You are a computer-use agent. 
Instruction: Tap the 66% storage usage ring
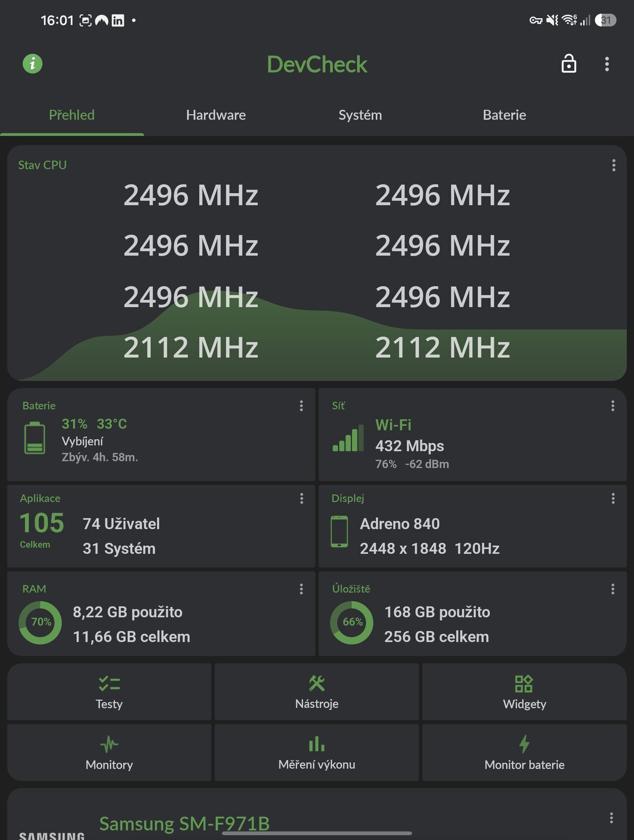click(352, 622)
